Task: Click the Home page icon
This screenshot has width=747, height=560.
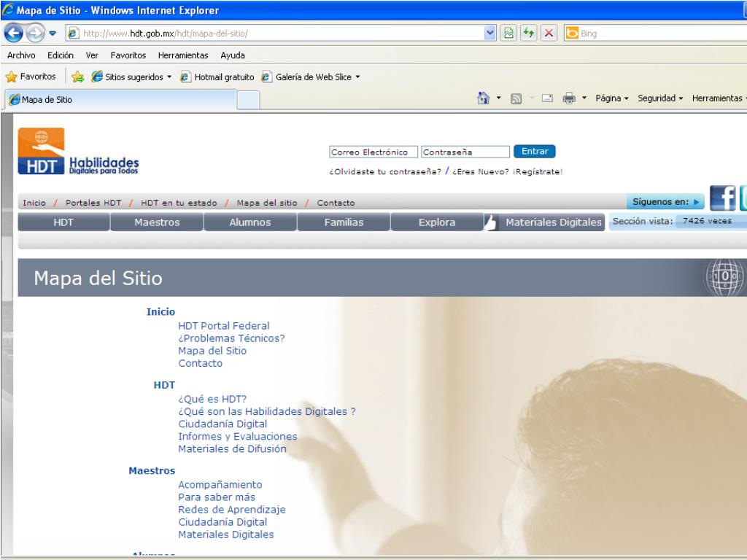Action: click(x=484, y=98)
